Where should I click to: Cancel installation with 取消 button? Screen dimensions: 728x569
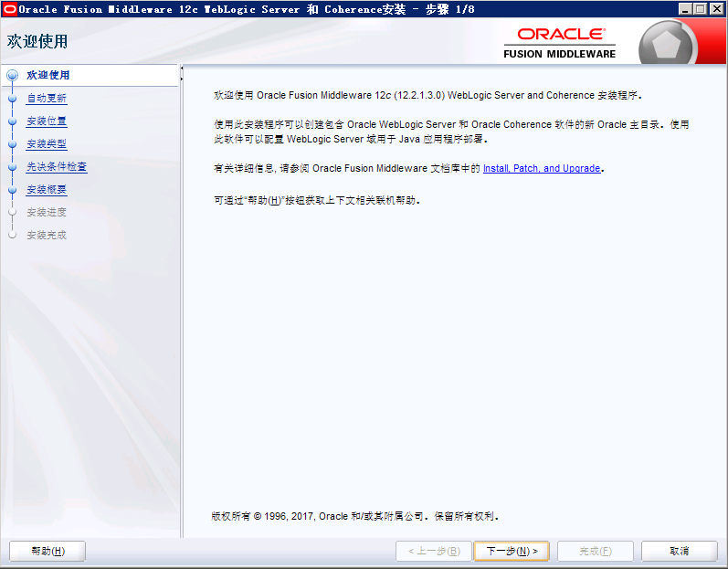pos(680,551)
